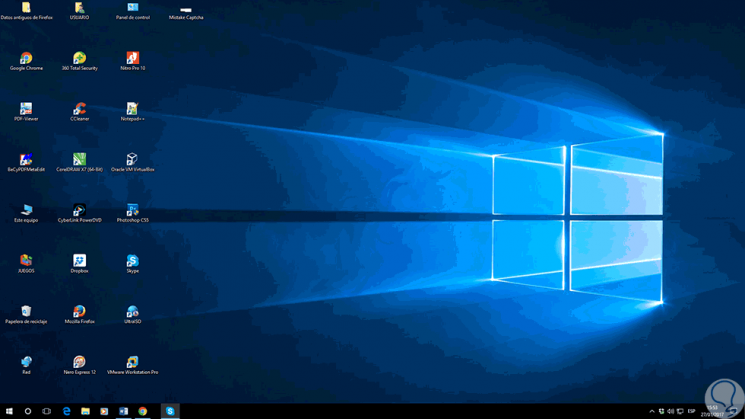Show hidden system tray icons

652,411
